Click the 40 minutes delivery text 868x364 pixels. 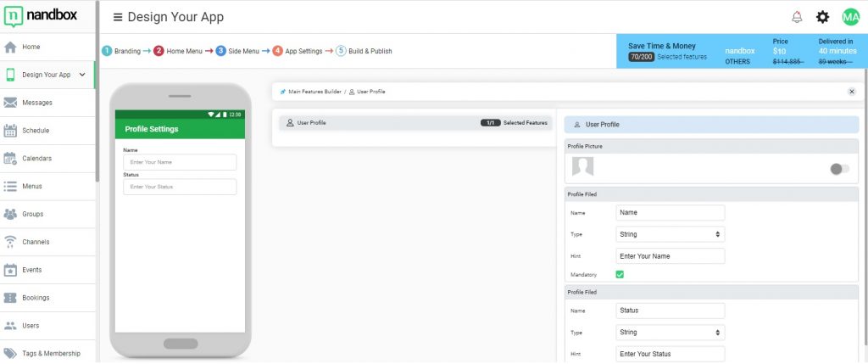pyautogui.click(x=837, y=51)
